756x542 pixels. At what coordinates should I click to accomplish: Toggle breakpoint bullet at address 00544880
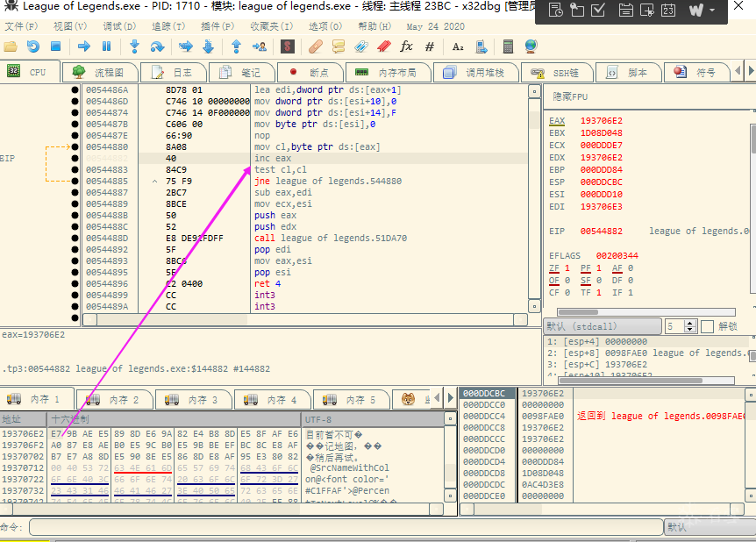(x=75, y=146)
